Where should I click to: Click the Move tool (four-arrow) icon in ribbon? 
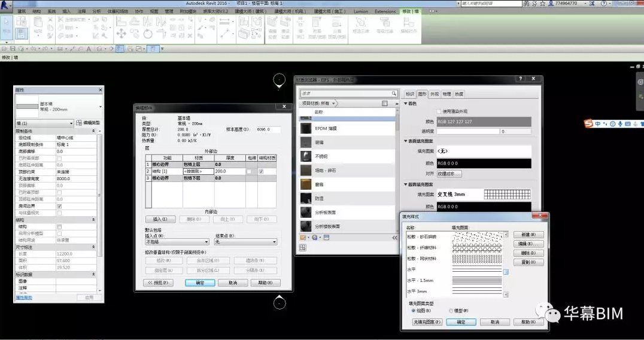tap(121, 34)
